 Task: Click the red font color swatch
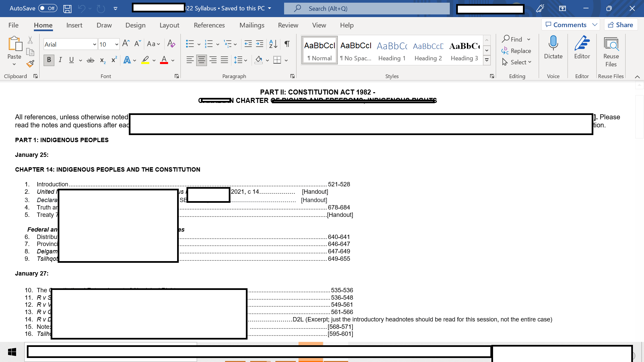click(164, 60)
